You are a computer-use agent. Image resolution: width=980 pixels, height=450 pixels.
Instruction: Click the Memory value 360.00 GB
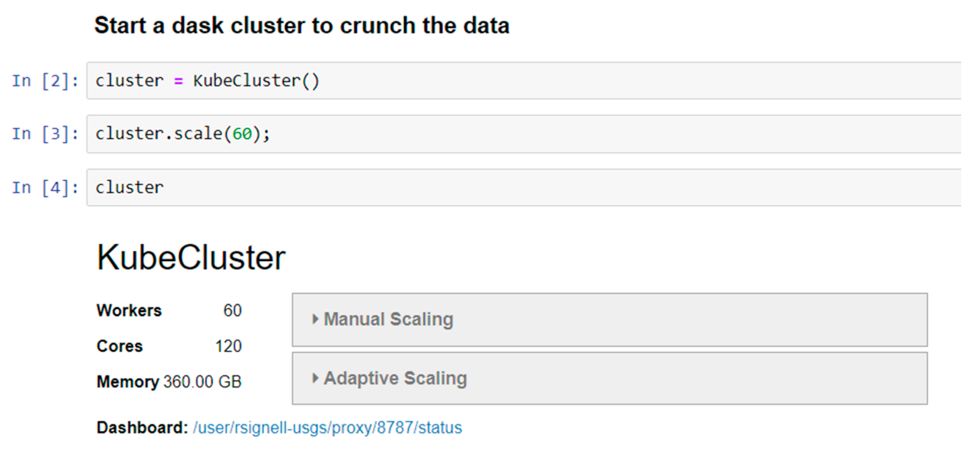tap(203, 382)
